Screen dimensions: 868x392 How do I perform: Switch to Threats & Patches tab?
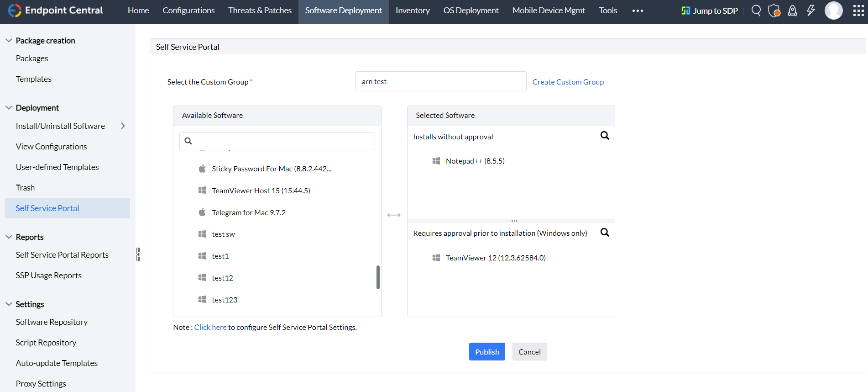(260, 11)
